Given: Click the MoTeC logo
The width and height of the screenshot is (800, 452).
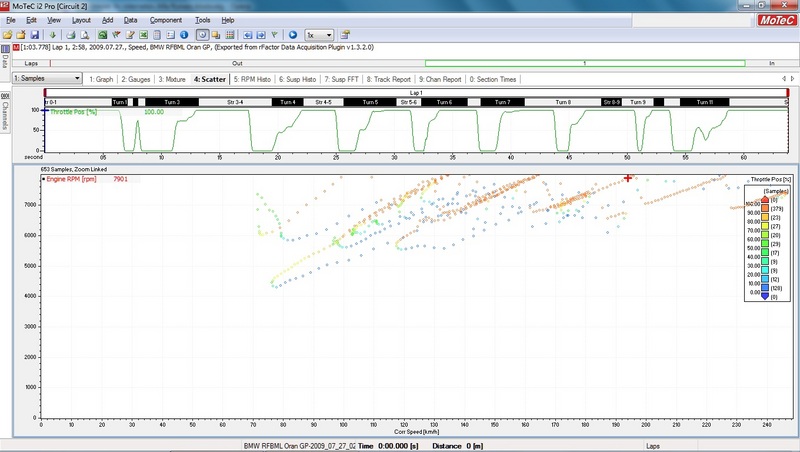Looking at the screenshot, I should [776, 20].
